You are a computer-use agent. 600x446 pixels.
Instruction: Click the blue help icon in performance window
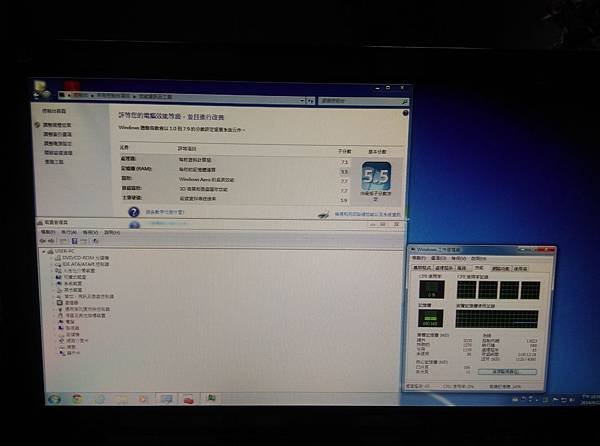405,113
